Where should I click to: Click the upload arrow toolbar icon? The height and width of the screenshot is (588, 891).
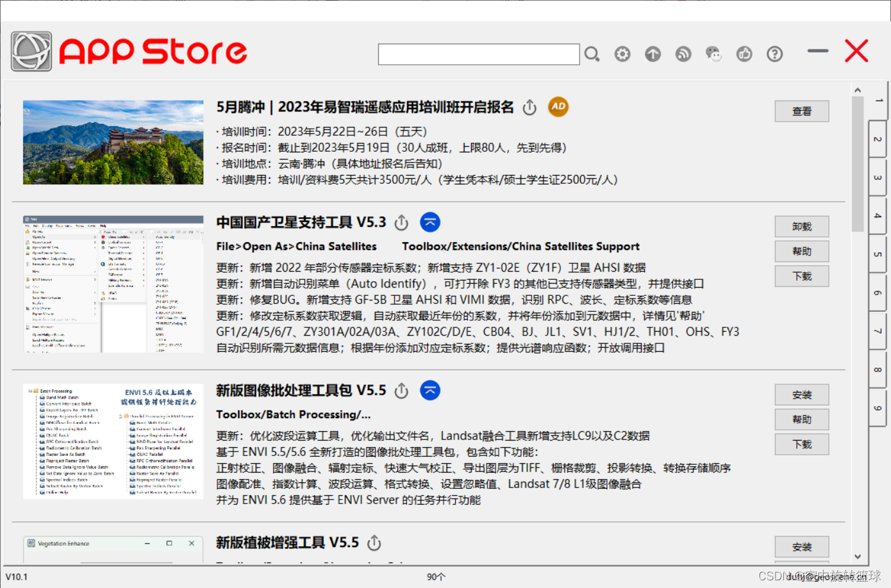click(653, 54)
